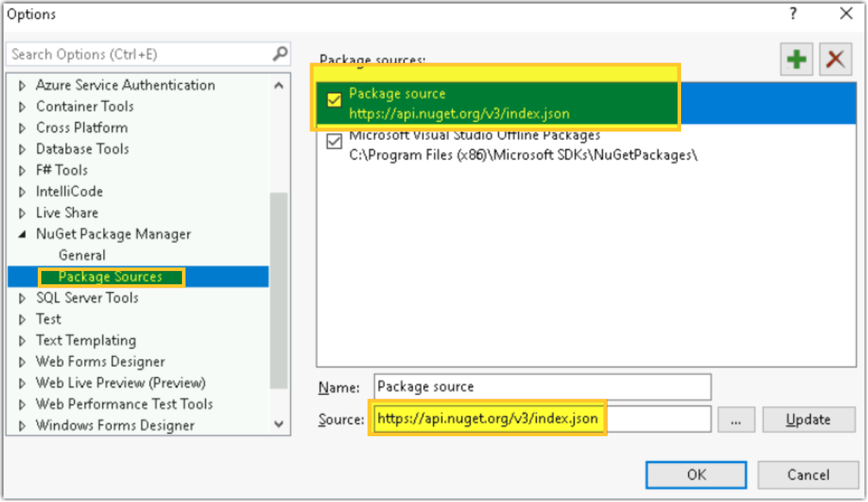
Task: Apply the edited source with Update
Action: coord(808,419)
